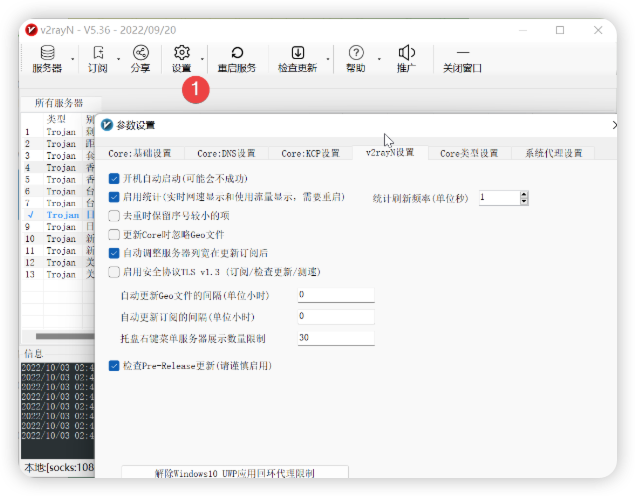The height and width of the screenshot is (496, 635).
Task: Increase 统计刷新频率 with the up stepper
Action: point(524,194)
